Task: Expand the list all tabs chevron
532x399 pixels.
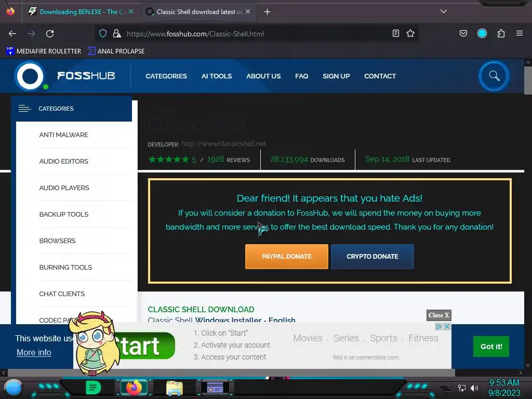Action: click(444, 11)
